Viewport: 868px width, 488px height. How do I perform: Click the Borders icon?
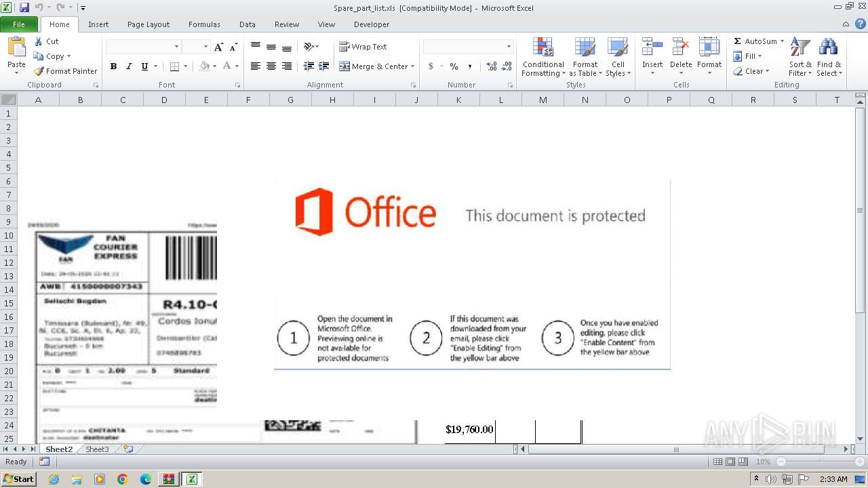pyautogui.click(x=174, y=66)
